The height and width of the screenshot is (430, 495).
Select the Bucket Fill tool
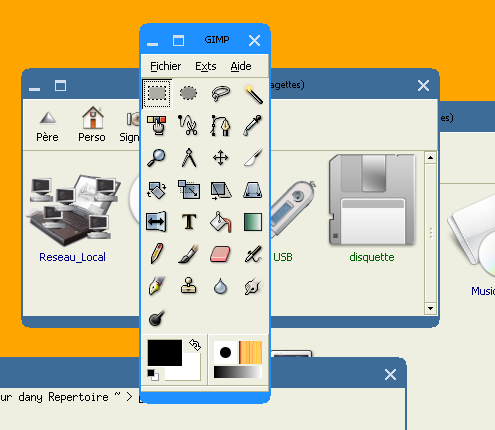pyautogui.click(x=221, y=222)
